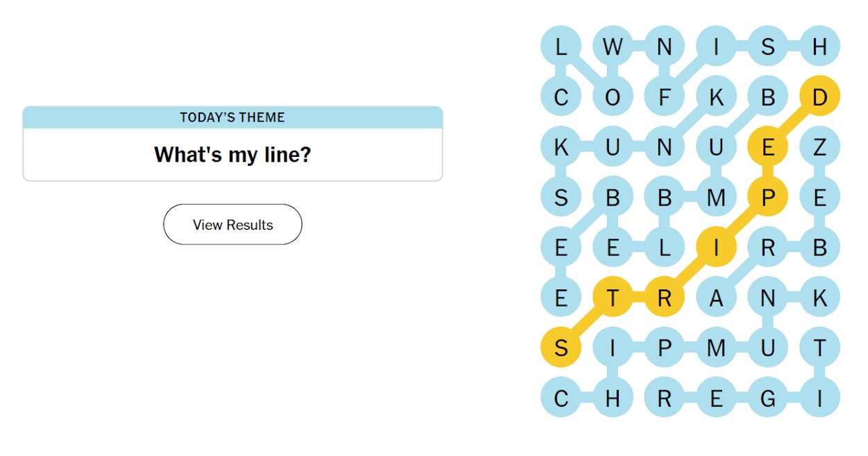Select the top-row letter H tile
The width and height of the screenshot is (868, 456).
click(819, 47)
